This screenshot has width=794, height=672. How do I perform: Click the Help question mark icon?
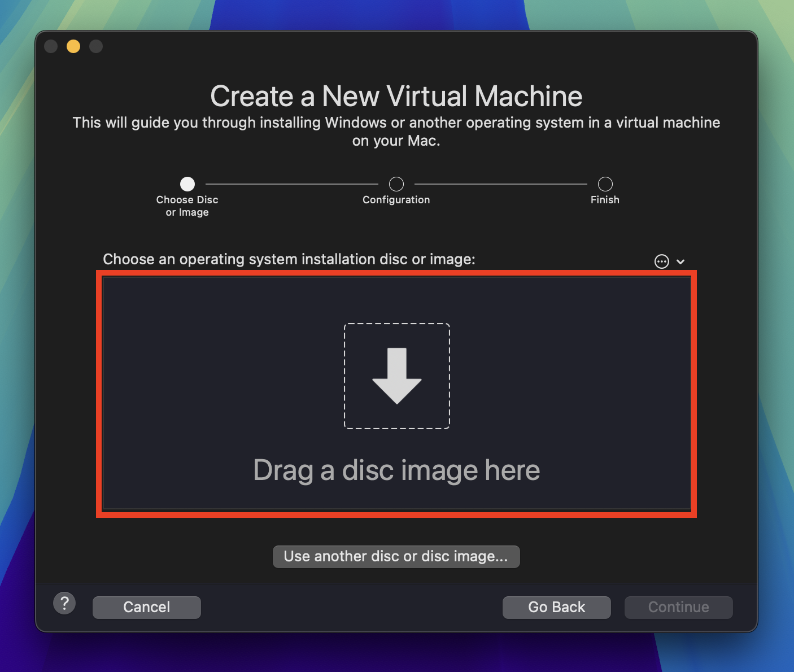[64, 603]
